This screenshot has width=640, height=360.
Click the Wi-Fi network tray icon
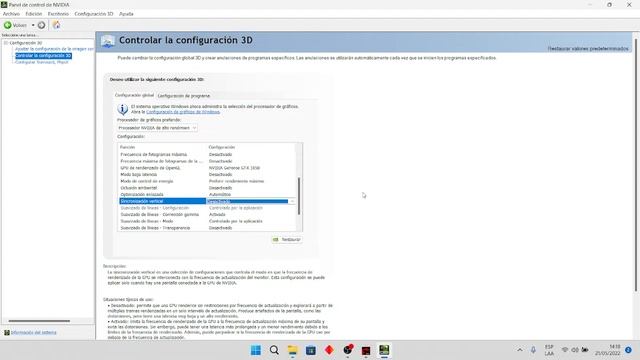coord(565,350)
